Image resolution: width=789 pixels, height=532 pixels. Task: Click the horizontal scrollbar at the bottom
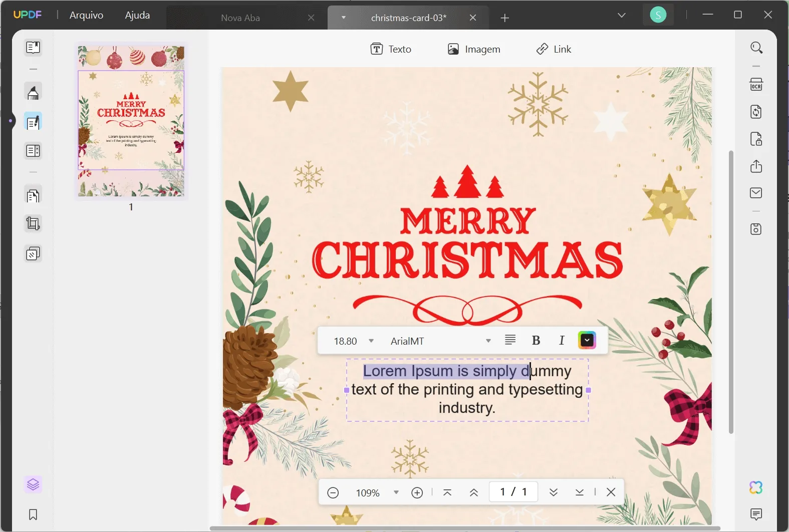tap(464, 528)
